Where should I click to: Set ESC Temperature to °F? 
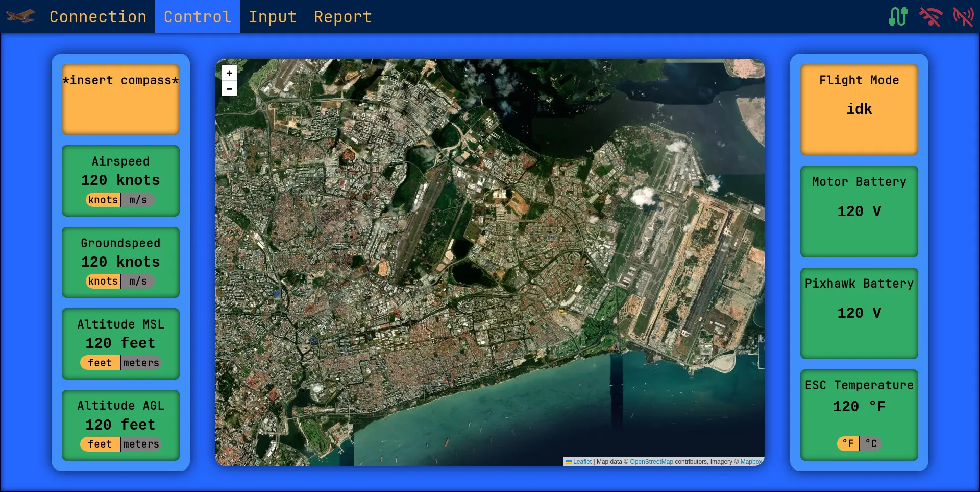848,443
